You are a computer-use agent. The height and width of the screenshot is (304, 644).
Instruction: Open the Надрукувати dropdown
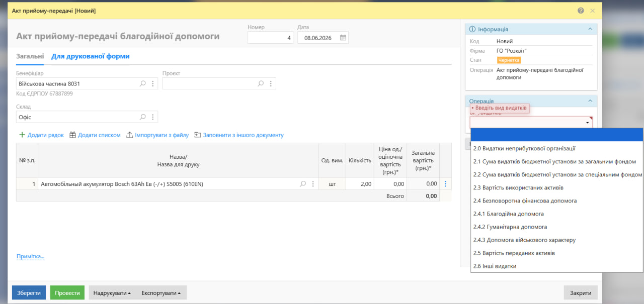click(x=112, y=292)
